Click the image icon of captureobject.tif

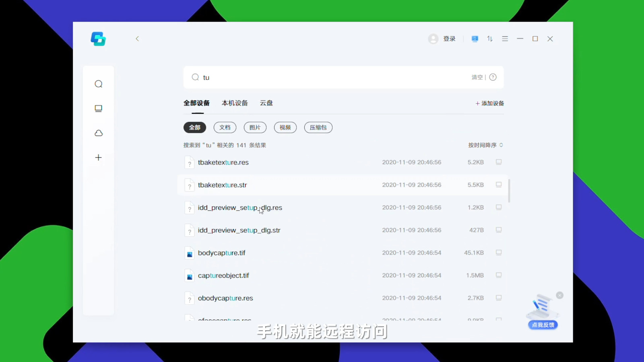(x=189, y=276)
